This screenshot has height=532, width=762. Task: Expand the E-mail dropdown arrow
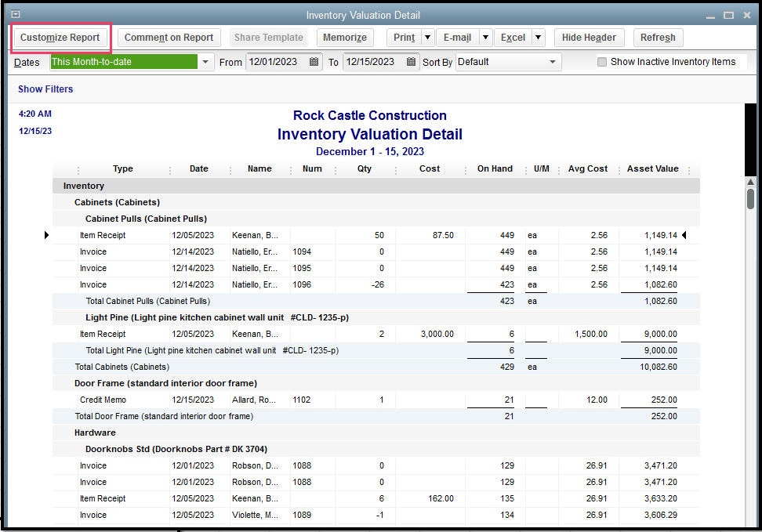tap(486, 38)
